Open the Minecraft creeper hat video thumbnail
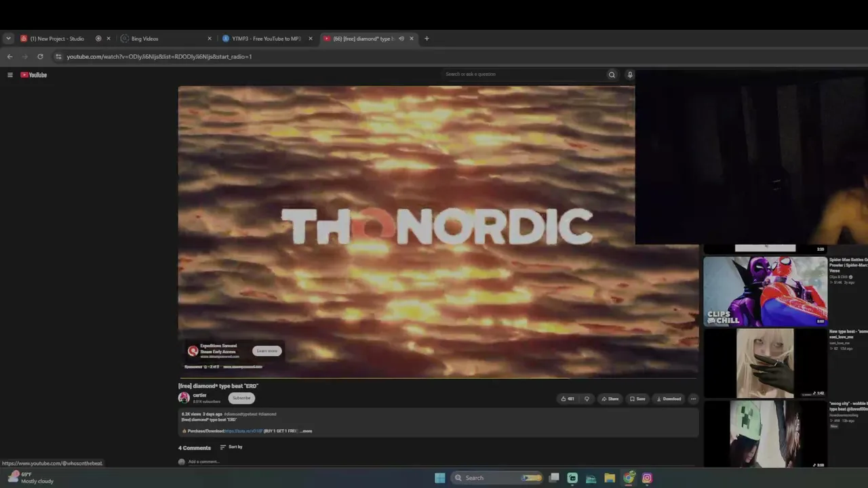Screen dimensions: 868x488 tap(765, 434)
